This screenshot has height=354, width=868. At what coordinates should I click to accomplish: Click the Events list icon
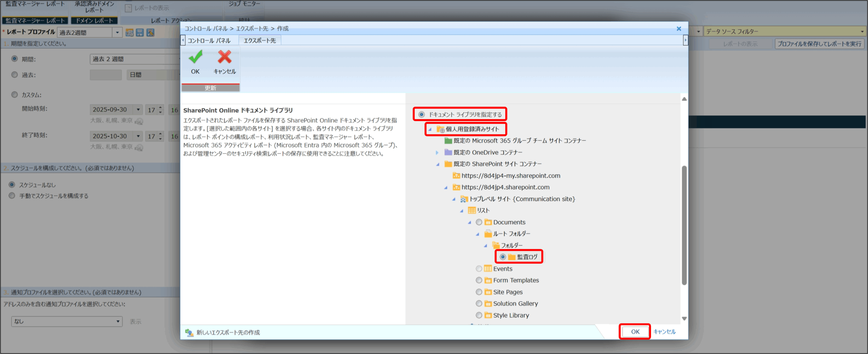point(488,269)
